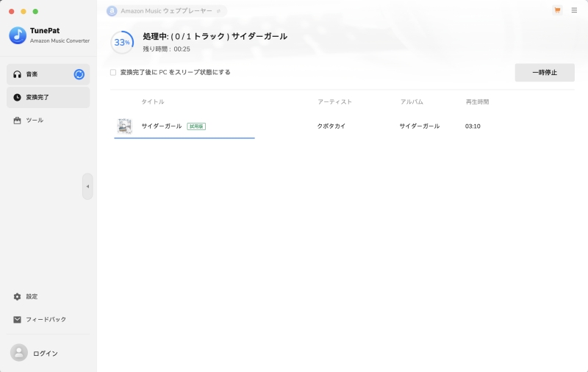588x372 pixels.
Task: Click the サイダーガール track progress bar
Action: point(184,138)
